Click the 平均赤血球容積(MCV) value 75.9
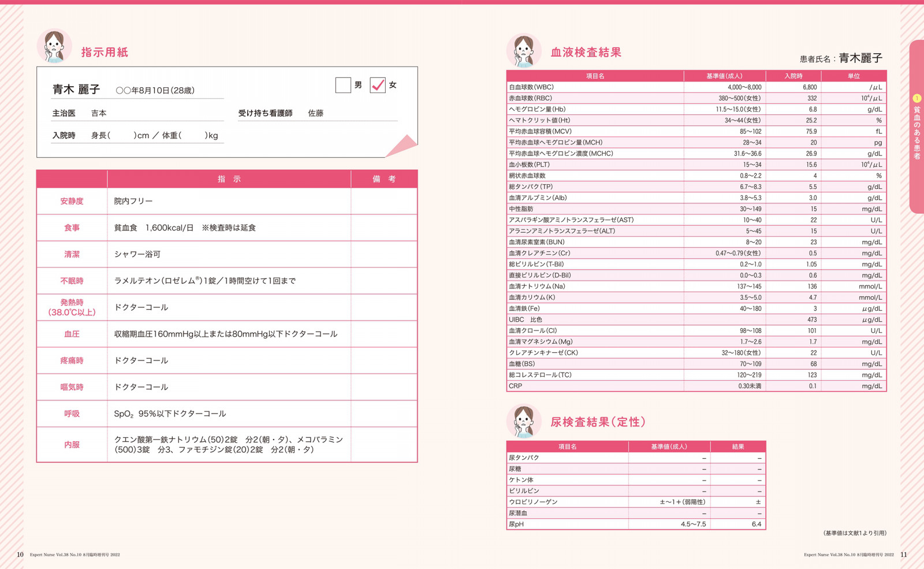The image size is (924, 569). (811, 131)
